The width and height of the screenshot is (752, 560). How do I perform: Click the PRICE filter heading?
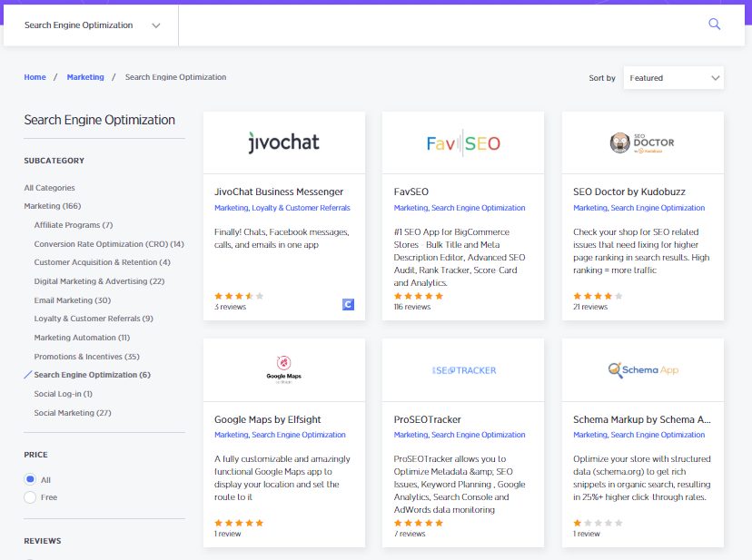pyautogui.click(x=36, y=455)
